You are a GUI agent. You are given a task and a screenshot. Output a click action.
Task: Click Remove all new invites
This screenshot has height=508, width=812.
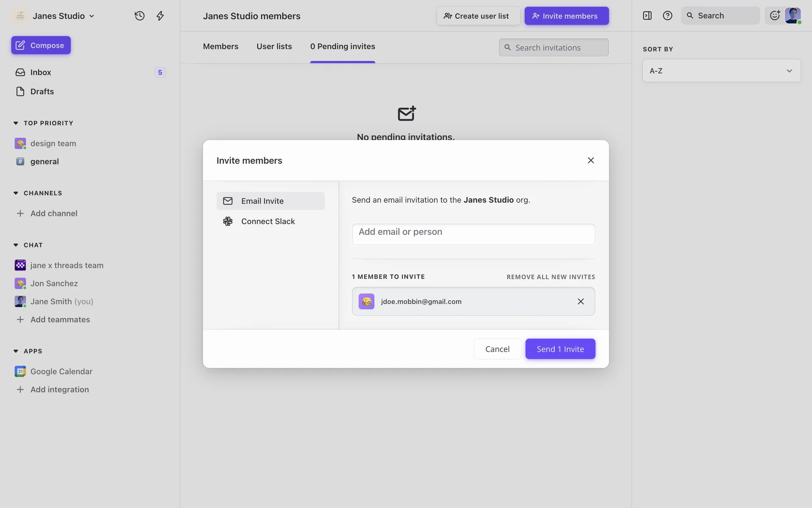(551, 277)
